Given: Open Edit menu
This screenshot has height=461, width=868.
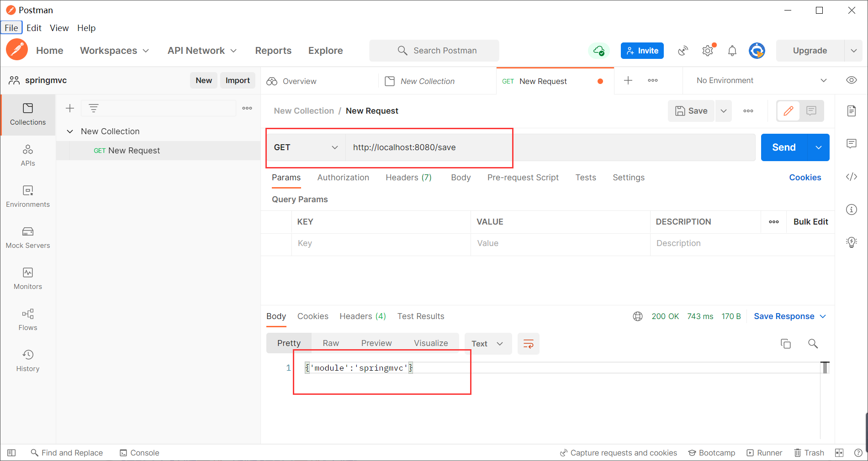Looking at the screenshot, I should click(34, 28).
